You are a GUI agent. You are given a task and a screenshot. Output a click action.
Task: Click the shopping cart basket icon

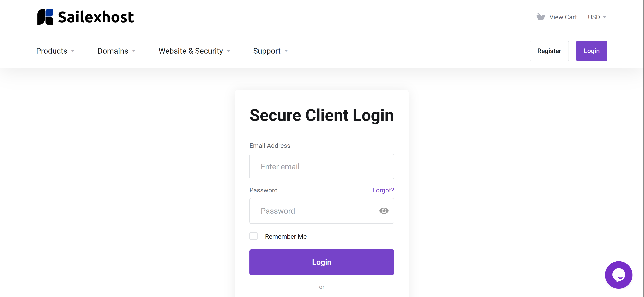[x=541, y=17]
